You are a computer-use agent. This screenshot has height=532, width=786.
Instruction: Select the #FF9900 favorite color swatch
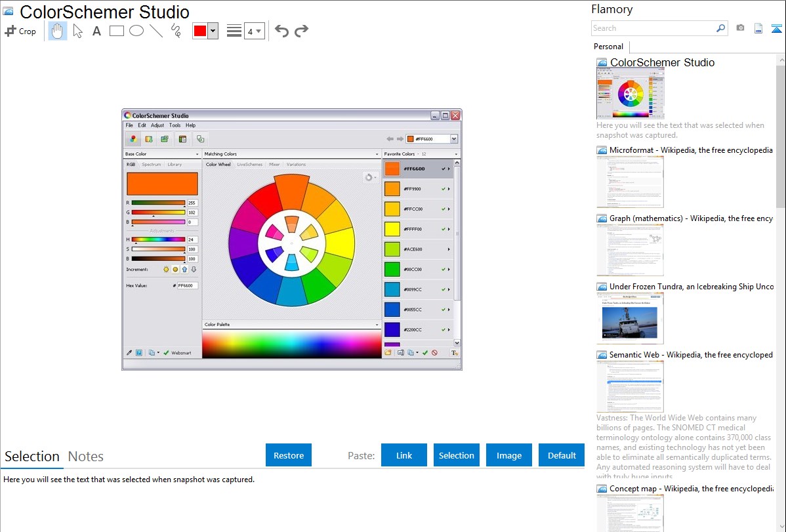392,189
